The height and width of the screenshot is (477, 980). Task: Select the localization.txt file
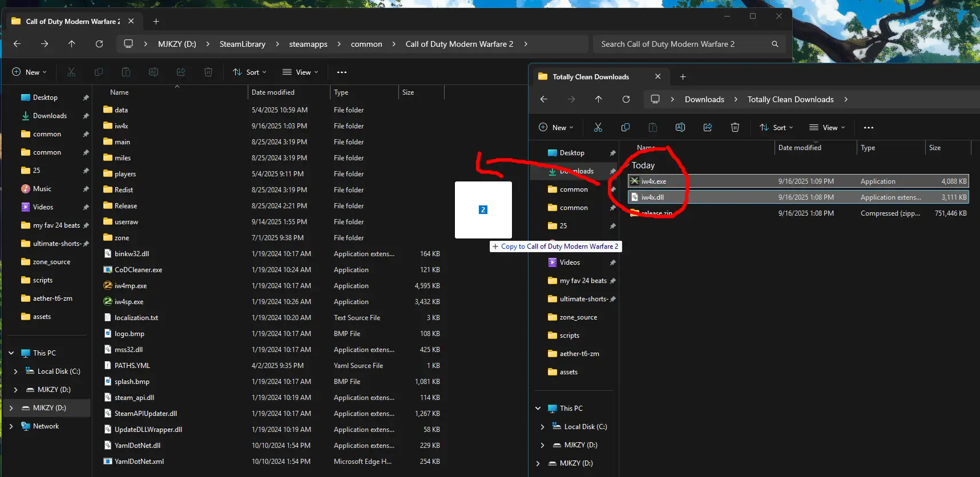[x=136, y=318]
